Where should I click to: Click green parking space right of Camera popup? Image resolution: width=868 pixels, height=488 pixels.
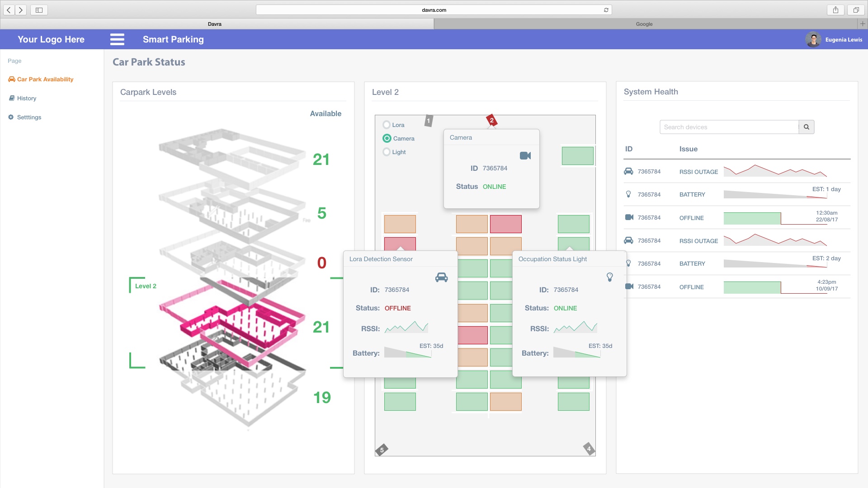[577, 156]
